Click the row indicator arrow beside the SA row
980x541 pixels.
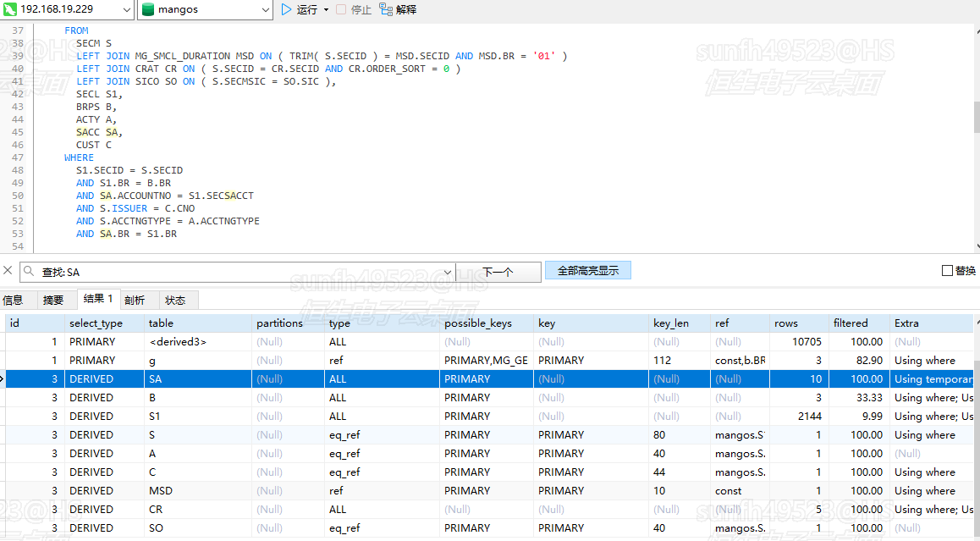[3, 379]
